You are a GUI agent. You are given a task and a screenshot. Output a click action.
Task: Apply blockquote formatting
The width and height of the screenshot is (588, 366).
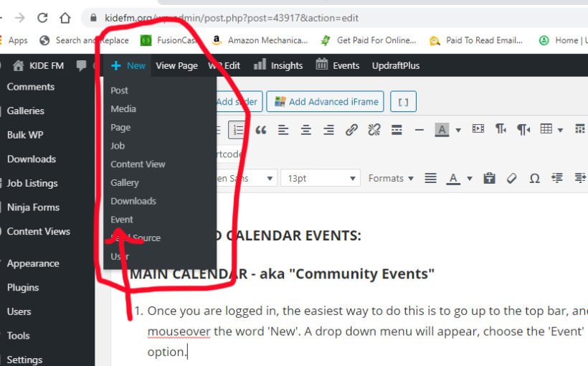tap(260, 131)
